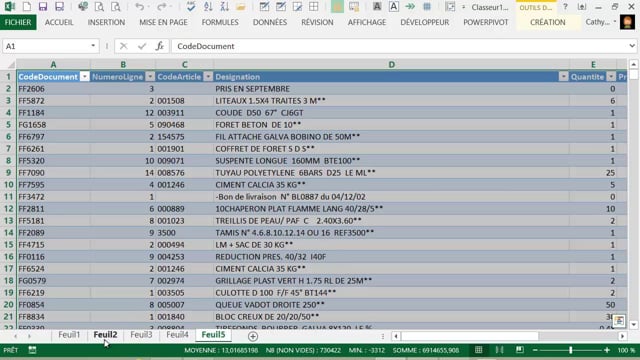Open the DÉVELOPPEUR ribbon tab

[424, 22]
